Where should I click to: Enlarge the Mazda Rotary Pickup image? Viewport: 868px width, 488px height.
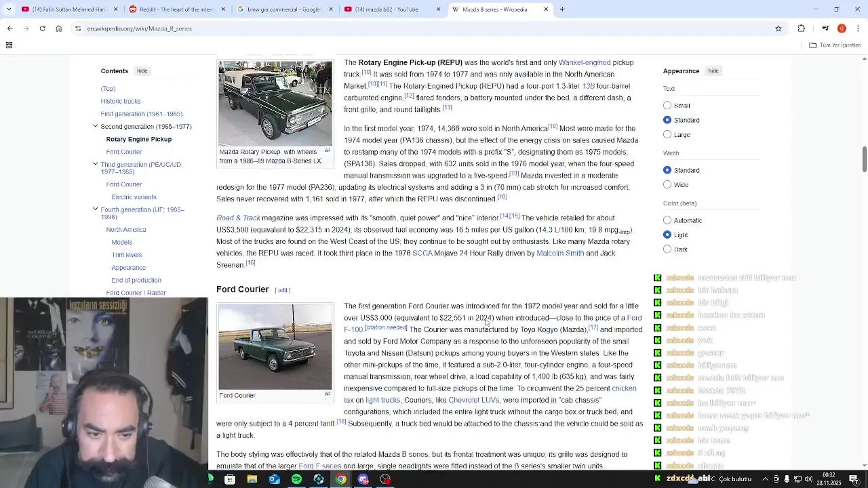tap(327, 150)
